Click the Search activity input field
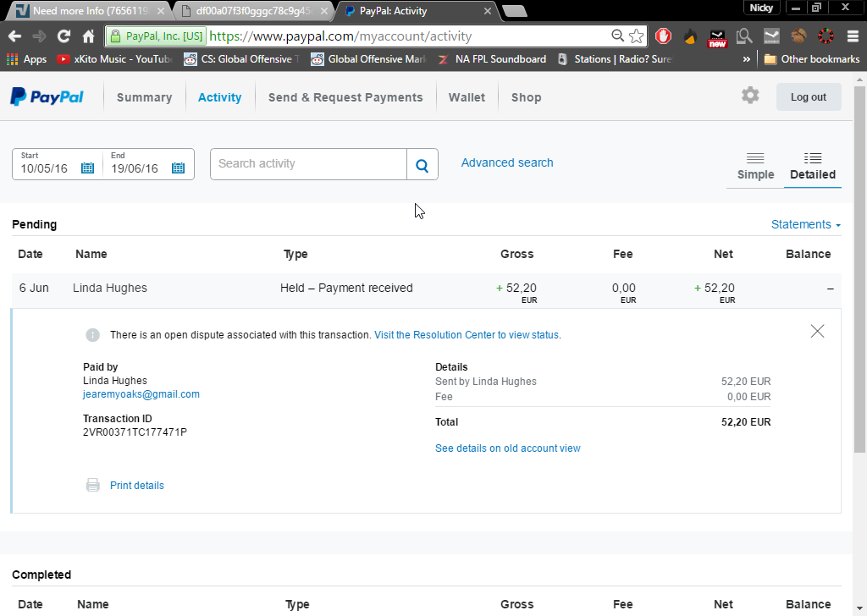The image size is (867, 616). [308, 164]
